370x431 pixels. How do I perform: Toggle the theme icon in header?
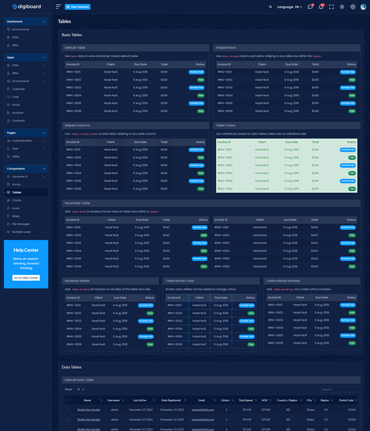click(342, 7)
